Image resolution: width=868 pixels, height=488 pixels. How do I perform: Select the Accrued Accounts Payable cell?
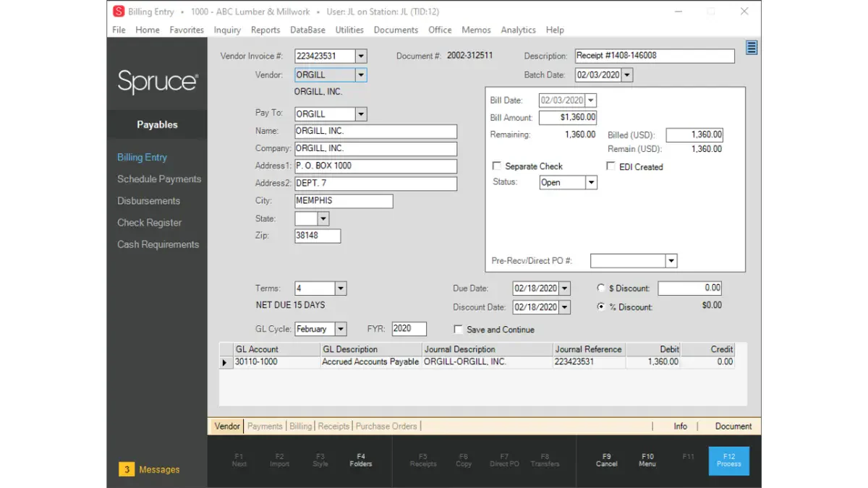click(x=370, y=362)
